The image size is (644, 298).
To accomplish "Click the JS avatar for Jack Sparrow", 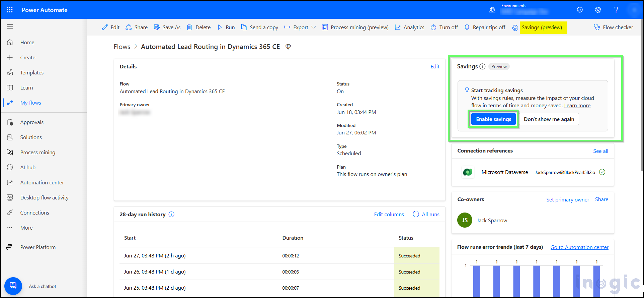I will (x=465, y=220).
